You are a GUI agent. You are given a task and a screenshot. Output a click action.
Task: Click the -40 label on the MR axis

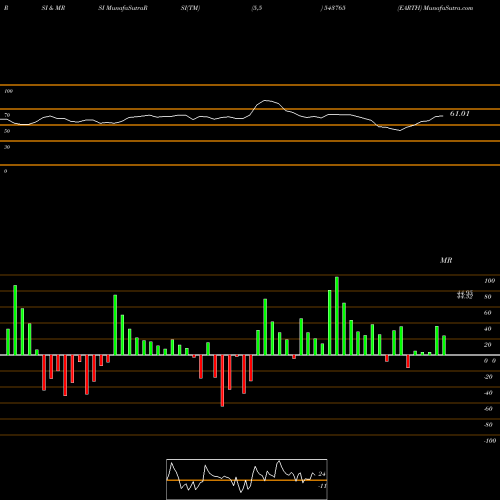(x=488, y=393)
